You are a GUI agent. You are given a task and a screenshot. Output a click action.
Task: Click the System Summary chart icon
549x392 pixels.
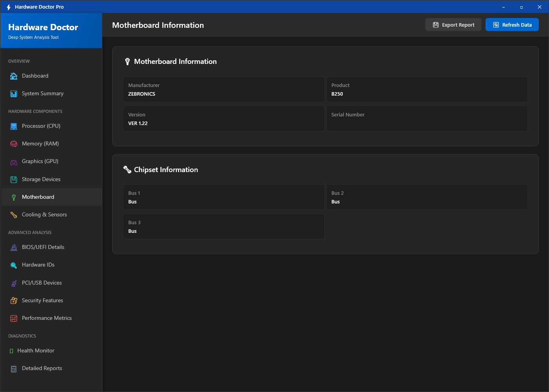tap(14, 94)
